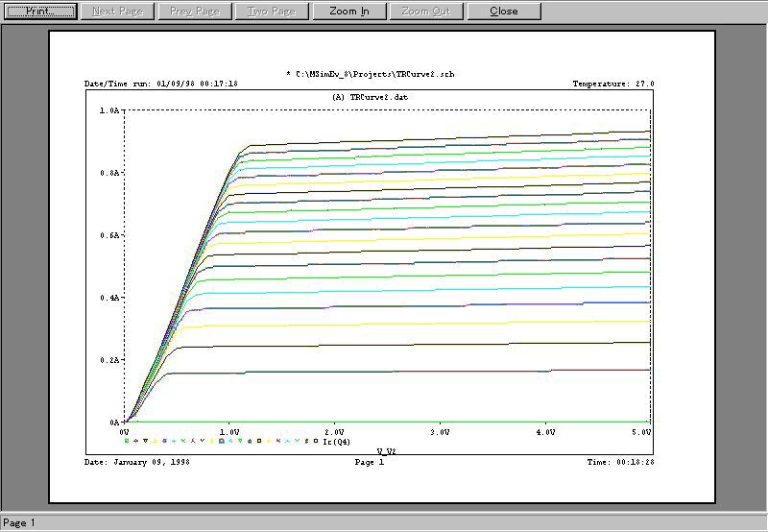The height and width of the screenshot is (532, 768).
Task: Click the 1.0A y-axis label
Action: pyautogui.click(x=108, y=111)
